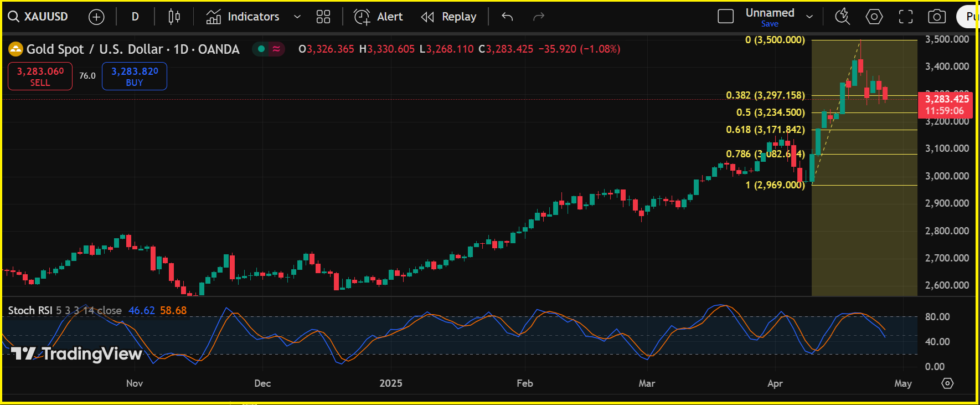
Task: Open the candlestick chart style picker
Action: (174, 17)
